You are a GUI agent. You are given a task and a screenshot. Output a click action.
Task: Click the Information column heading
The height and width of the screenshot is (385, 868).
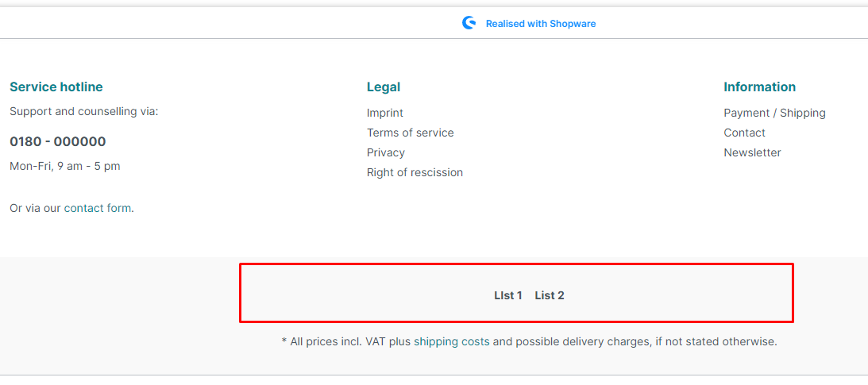(759, 87)
